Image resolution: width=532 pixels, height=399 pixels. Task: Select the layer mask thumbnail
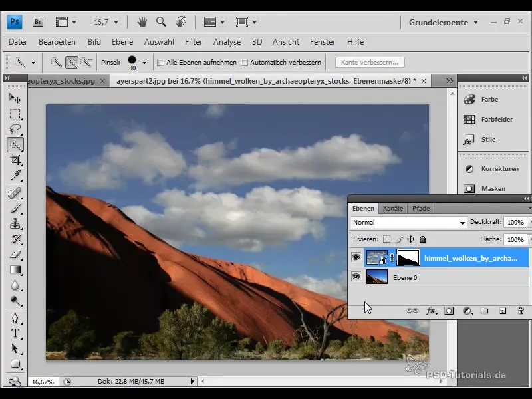pos(408,257)
